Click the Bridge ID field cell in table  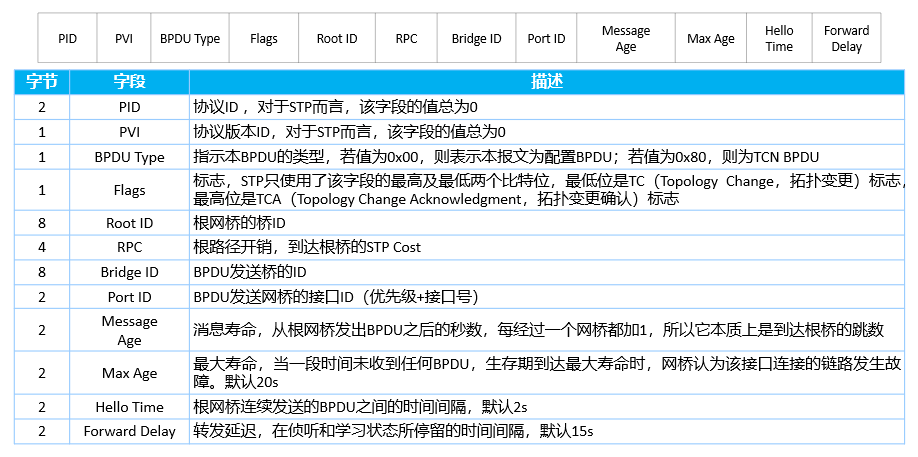[129, 272]
